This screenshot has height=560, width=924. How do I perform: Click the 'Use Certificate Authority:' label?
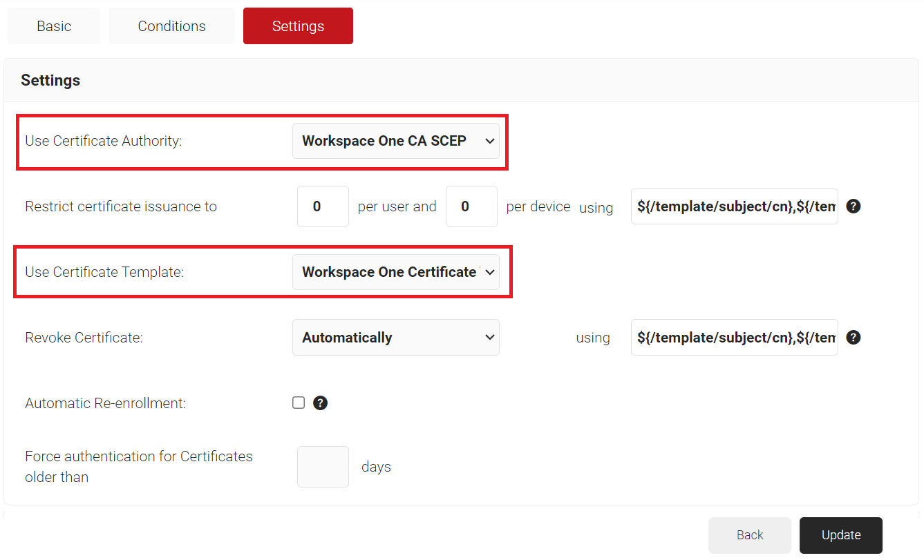104,141
